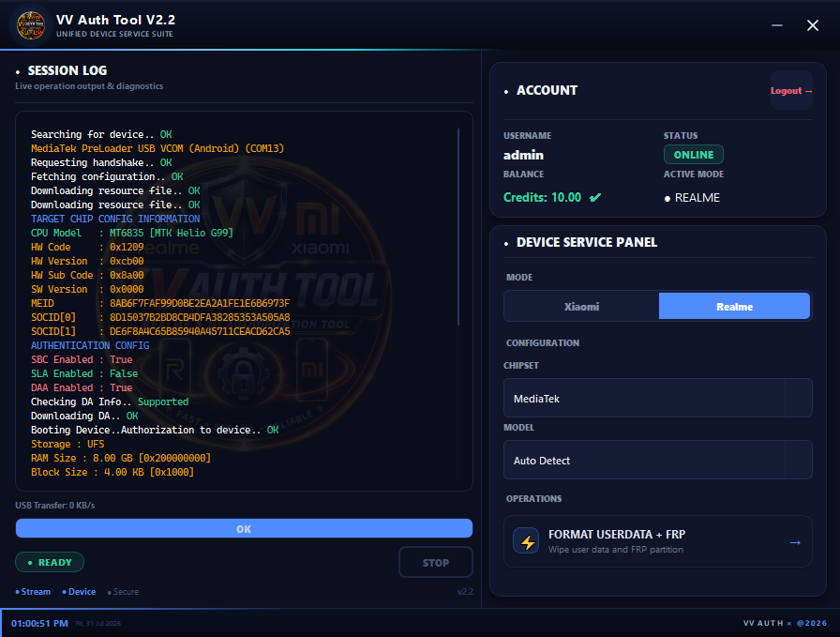Expand the model dropdown arrow
The width and height of the screenshot is (840, 637).
(798, 460)
